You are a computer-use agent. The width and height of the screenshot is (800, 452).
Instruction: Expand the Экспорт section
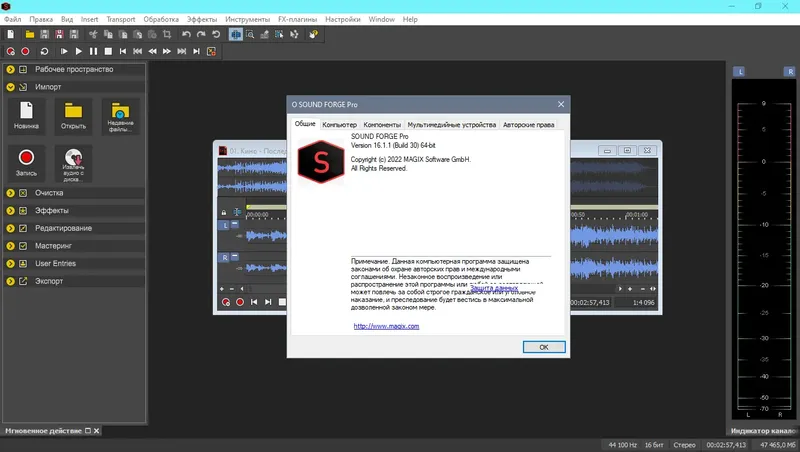(10, 281)
